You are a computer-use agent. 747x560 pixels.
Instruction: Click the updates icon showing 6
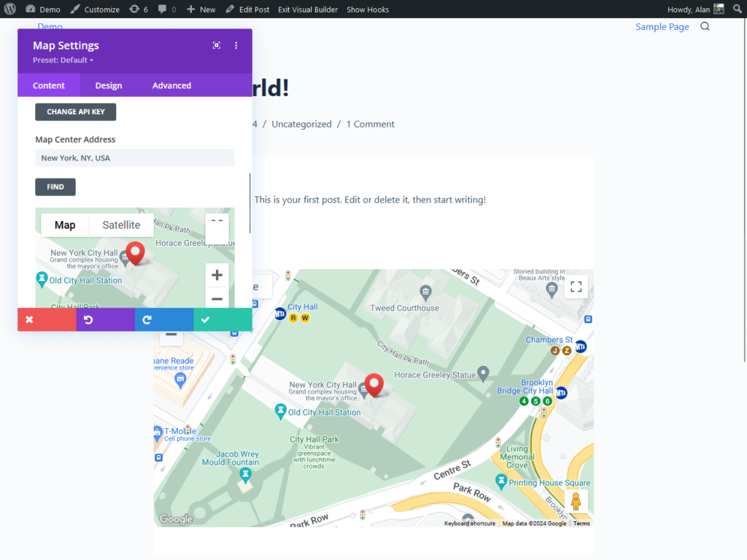[x=139, y=9]
